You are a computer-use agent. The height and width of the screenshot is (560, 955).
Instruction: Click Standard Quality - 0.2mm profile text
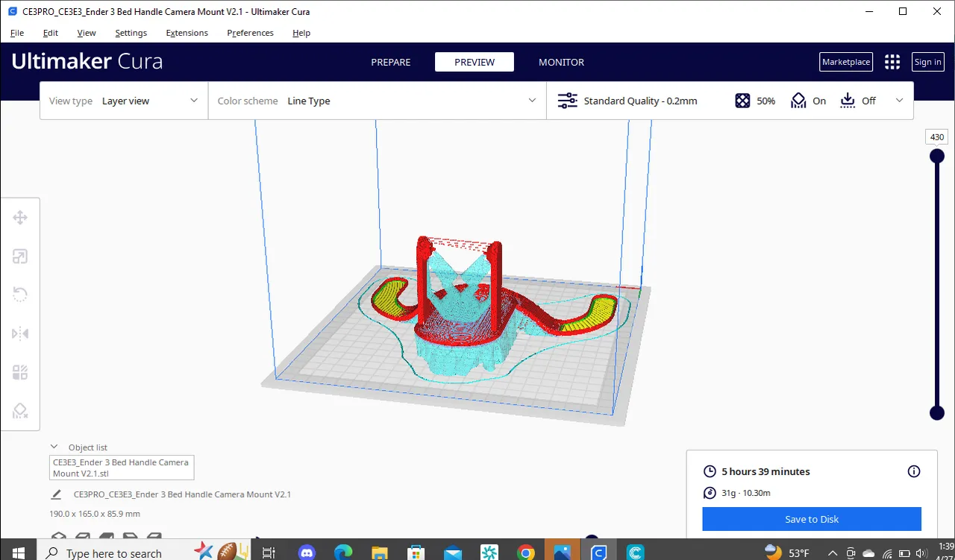[x=640, y=101]
